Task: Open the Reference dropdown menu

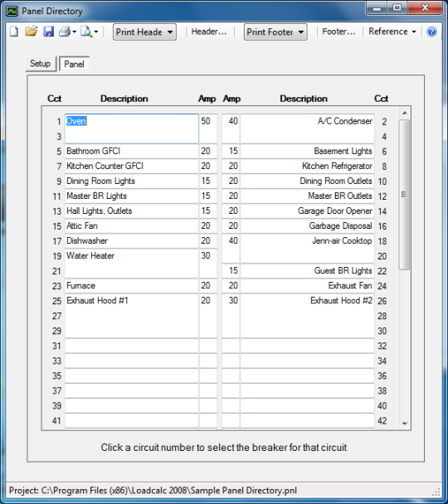Action: [x=392, y=31]
